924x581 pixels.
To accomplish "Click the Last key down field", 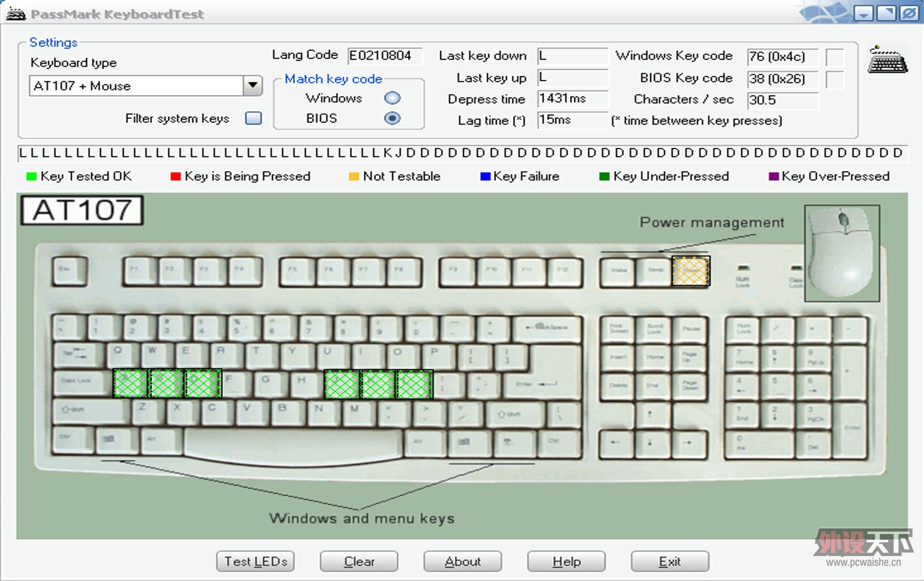I will 573,56.
